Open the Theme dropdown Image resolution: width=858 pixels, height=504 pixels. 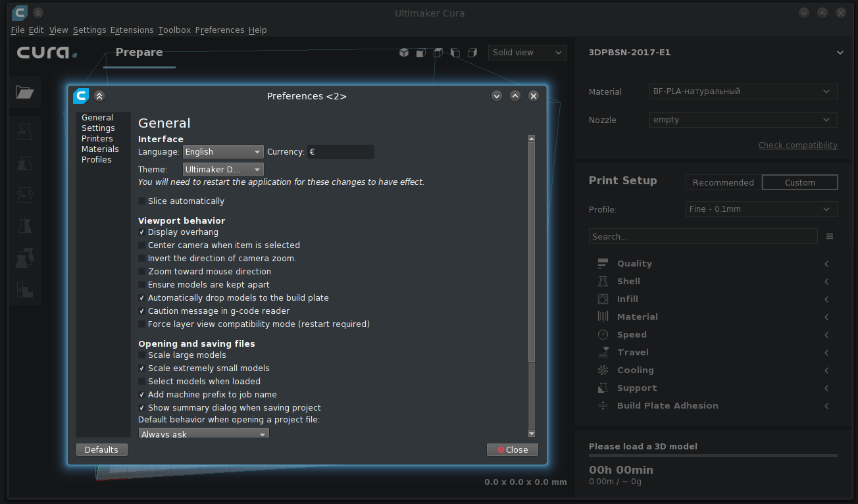tap(223, 170)
